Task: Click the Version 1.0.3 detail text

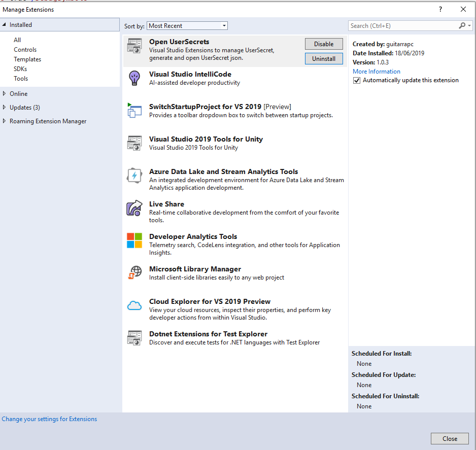Action: (x=370, y=62)
